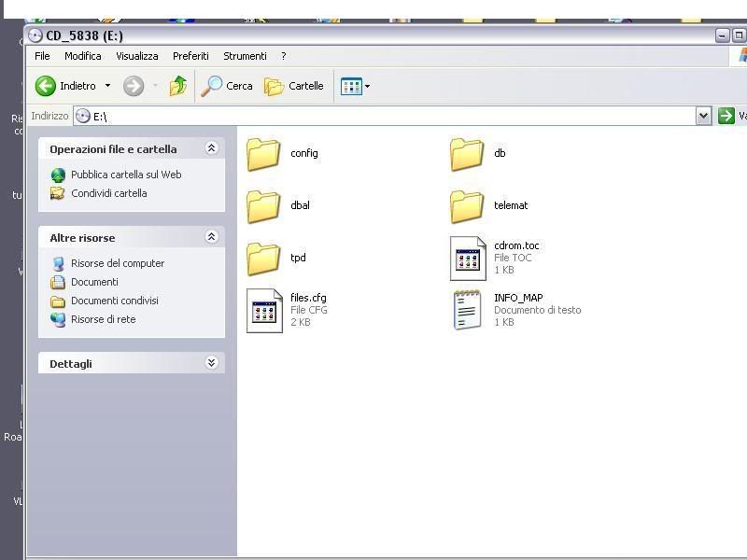Open Documenti condivisi link
The image size is (747, 560).
(x=115, y=301)
